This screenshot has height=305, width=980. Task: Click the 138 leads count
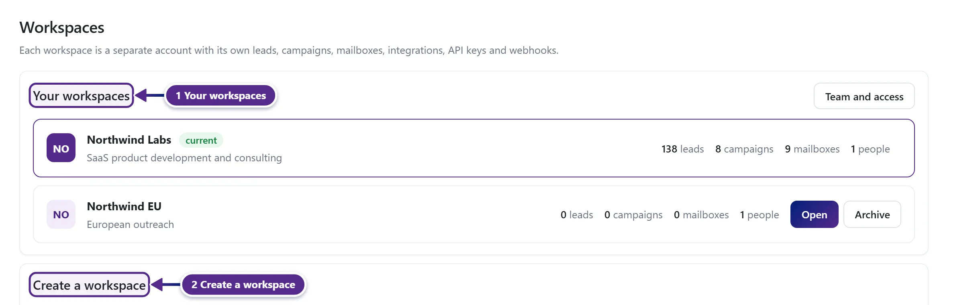pyautogui.click(x=682, y=149)
